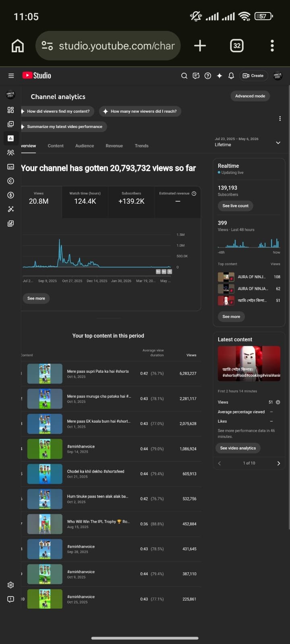Select the Analytics sidebar icon

point(11,138)
